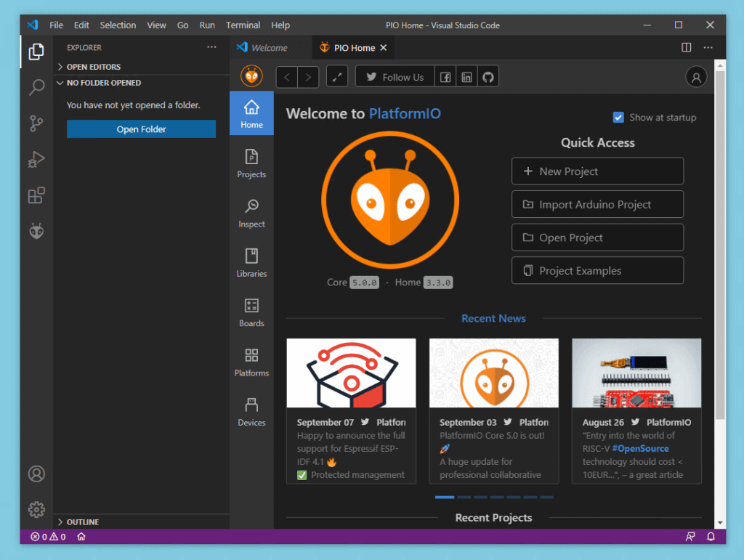Screen dimensions: 744x560
Task: Select the first news carousel indicator
Action: [x=445, y=497]
